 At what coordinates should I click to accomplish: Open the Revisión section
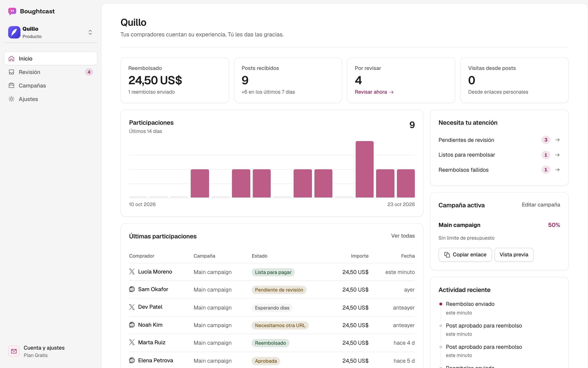(x=51, y=72)
